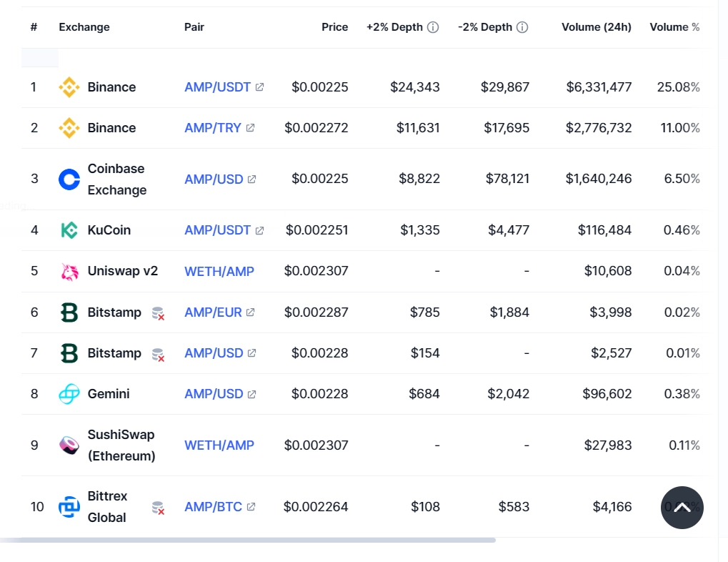Click the WETH/AMP pair link on Uniswap v2
Viewport: 728px width, 562px height.
[219, 271]
